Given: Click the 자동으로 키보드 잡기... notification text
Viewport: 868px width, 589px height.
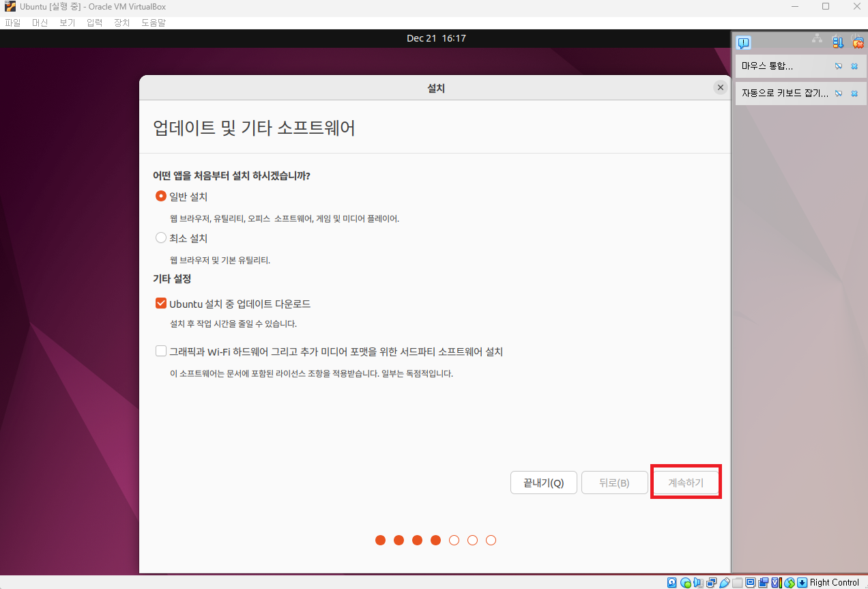Looking at the screenshot, I should click(785, 93).
